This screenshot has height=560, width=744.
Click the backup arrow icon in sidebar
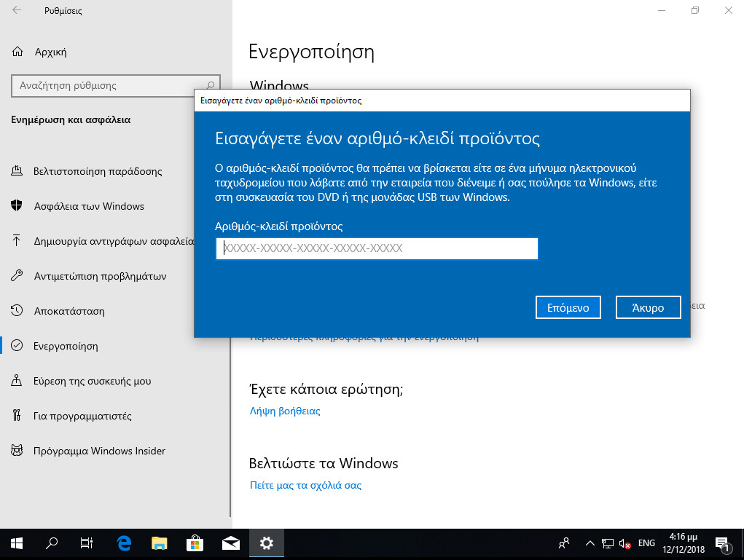coord(17,241)
